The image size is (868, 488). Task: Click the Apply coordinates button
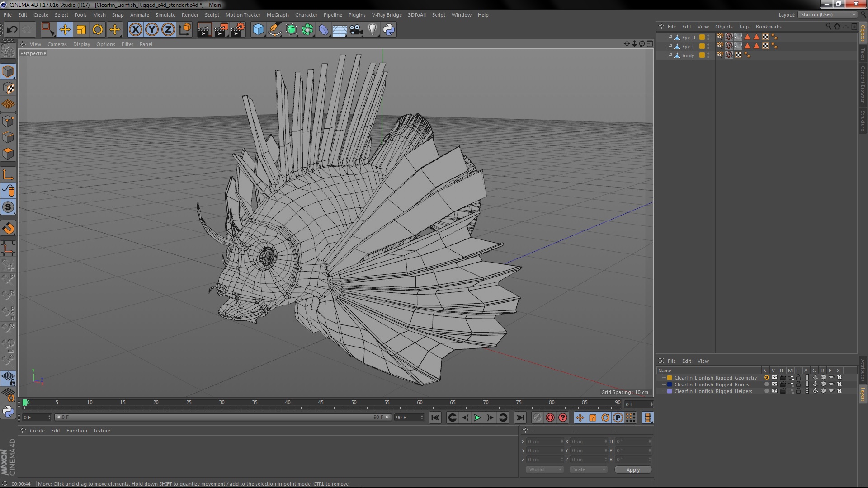click(x=633, y=470)
